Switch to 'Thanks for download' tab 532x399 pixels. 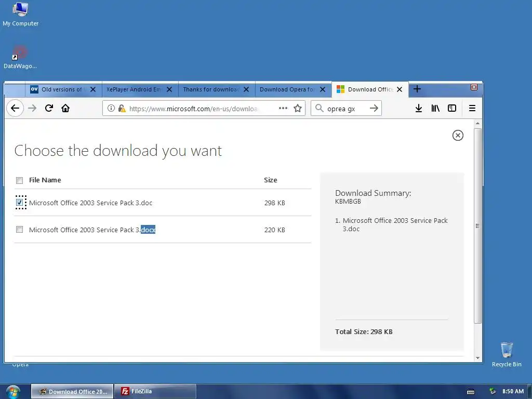click(217, 89)
